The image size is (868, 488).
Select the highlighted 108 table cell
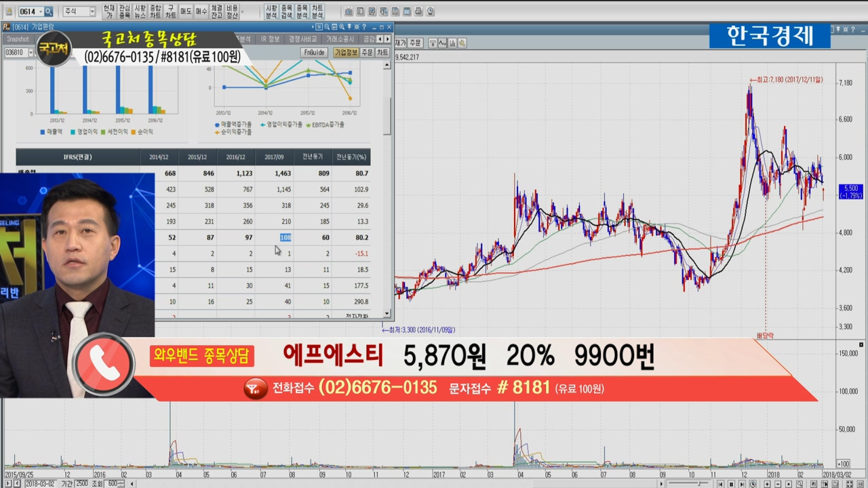285,237
